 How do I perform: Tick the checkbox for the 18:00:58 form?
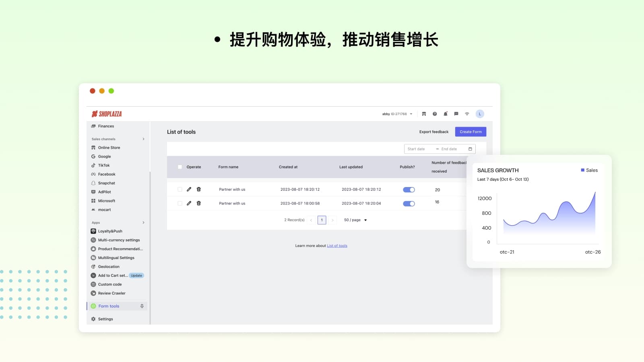tap(180, 203)
